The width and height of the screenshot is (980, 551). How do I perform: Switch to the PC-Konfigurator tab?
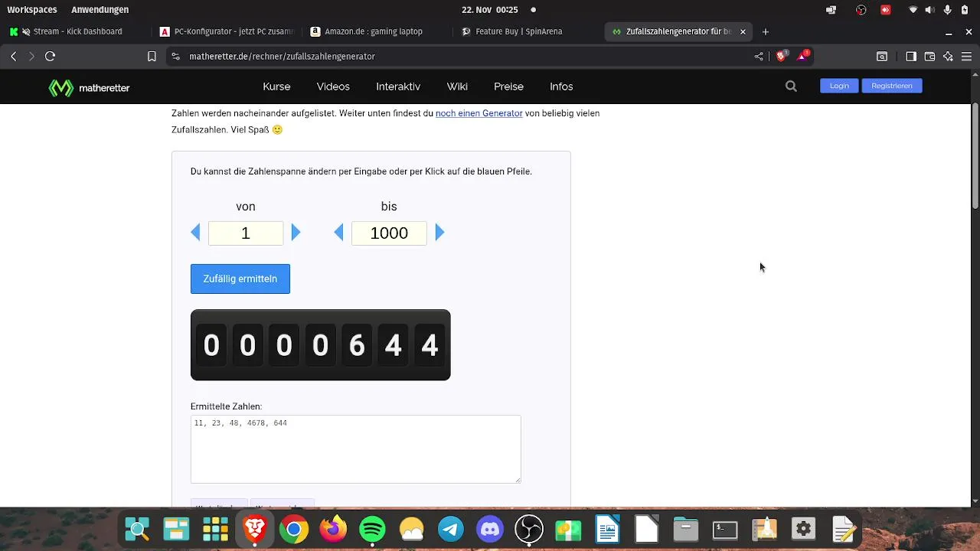click(227, 31)
